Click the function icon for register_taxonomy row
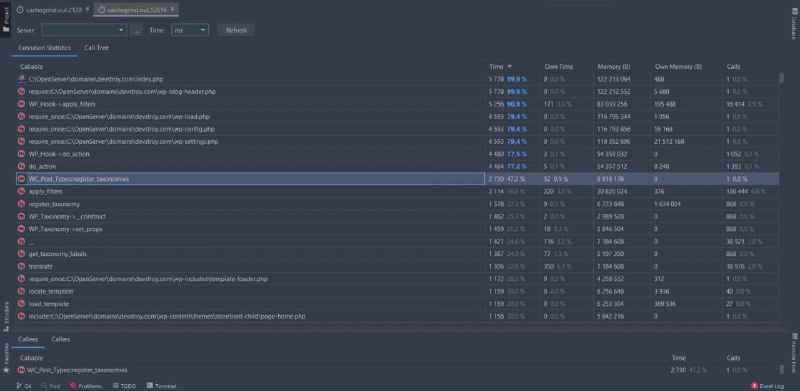The width and height of the screenshot is (800, 391). tap(21, 204)
